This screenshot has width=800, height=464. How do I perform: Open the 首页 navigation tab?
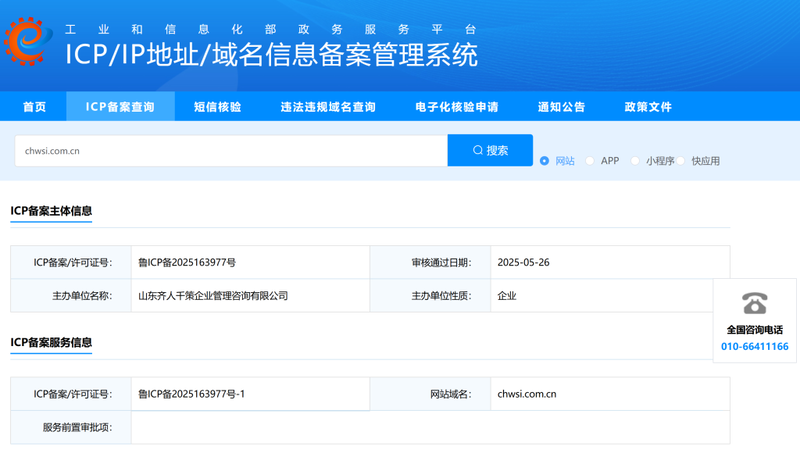(34, 107)
